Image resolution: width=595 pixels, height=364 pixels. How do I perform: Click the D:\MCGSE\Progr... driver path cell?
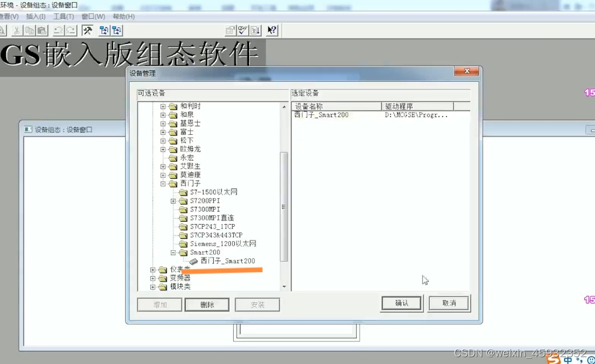(416, 115)
